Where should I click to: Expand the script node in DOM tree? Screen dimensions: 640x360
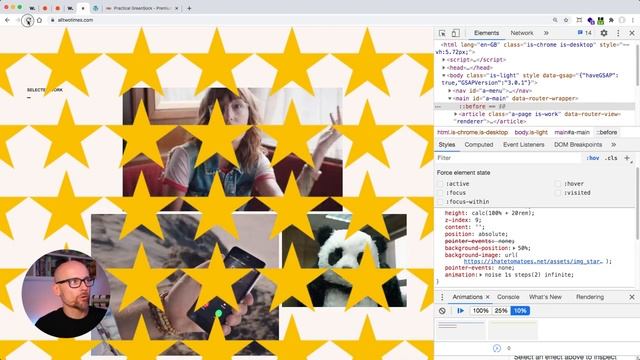click(x=444, y=60)
